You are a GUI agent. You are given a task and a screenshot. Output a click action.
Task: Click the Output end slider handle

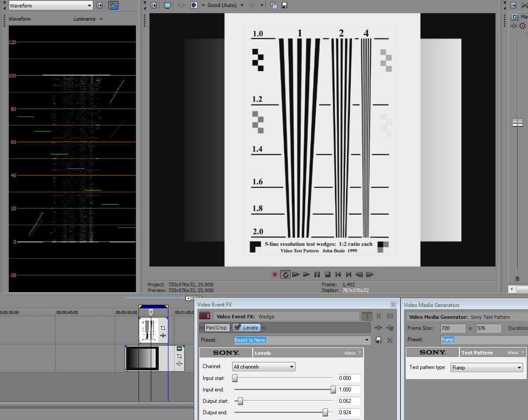(x=325, y=413)
